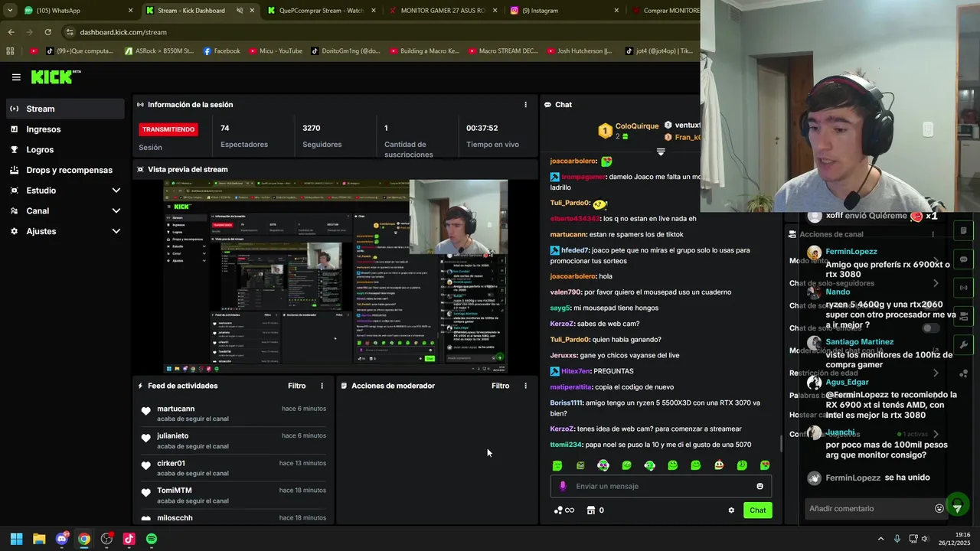Expand the Ajustes sidebar section
The height and width of the screenshot is (551, 980).
click(x=116, y=231)
